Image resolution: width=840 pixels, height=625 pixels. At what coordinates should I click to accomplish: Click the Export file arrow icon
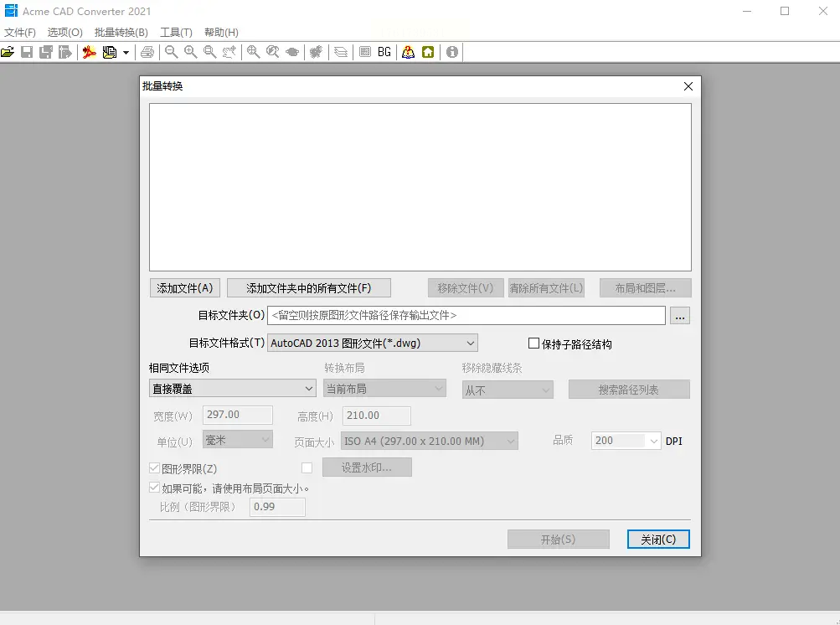click(x=65, y=52)
